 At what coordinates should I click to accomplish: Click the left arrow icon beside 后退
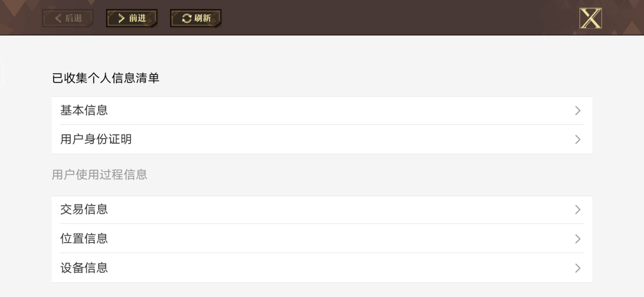[58, 18]
